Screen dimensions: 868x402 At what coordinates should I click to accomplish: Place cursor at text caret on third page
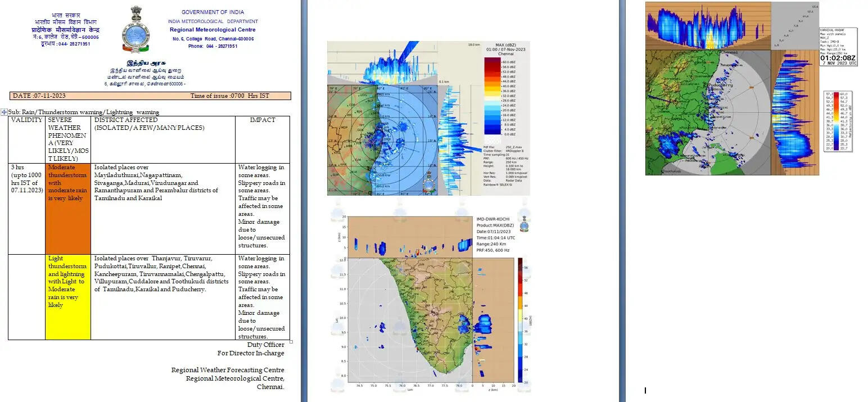click(x=645, y=390)
